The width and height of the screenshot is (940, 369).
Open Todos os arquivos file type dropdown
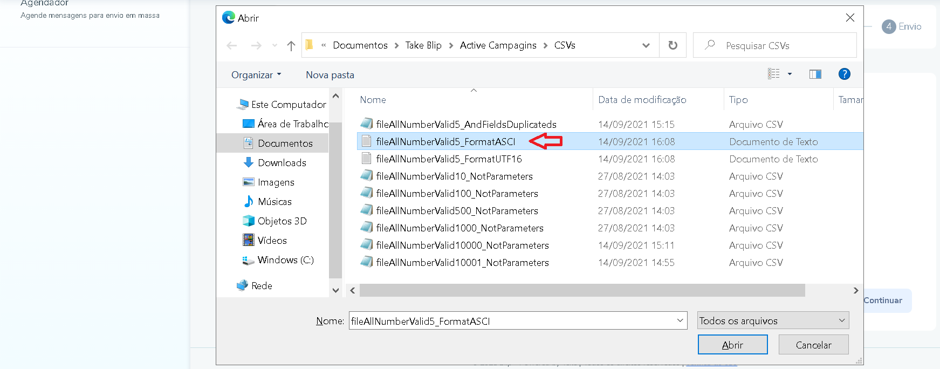click(x=773, y=321)
